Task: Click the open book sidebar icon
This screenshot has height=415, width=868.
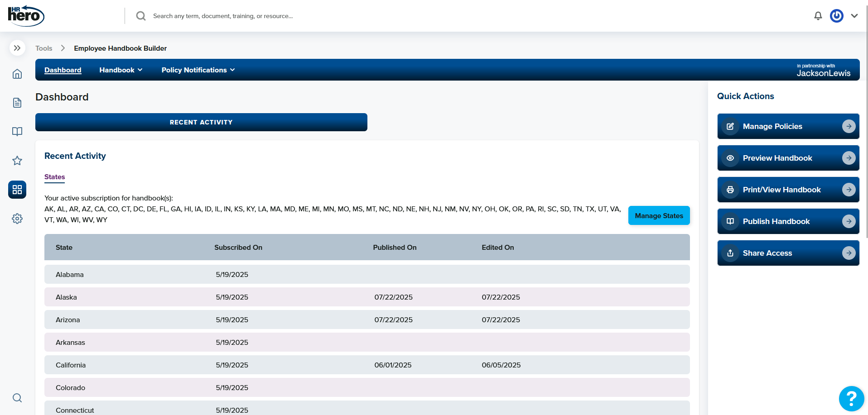Action: (x=17, y=132)
